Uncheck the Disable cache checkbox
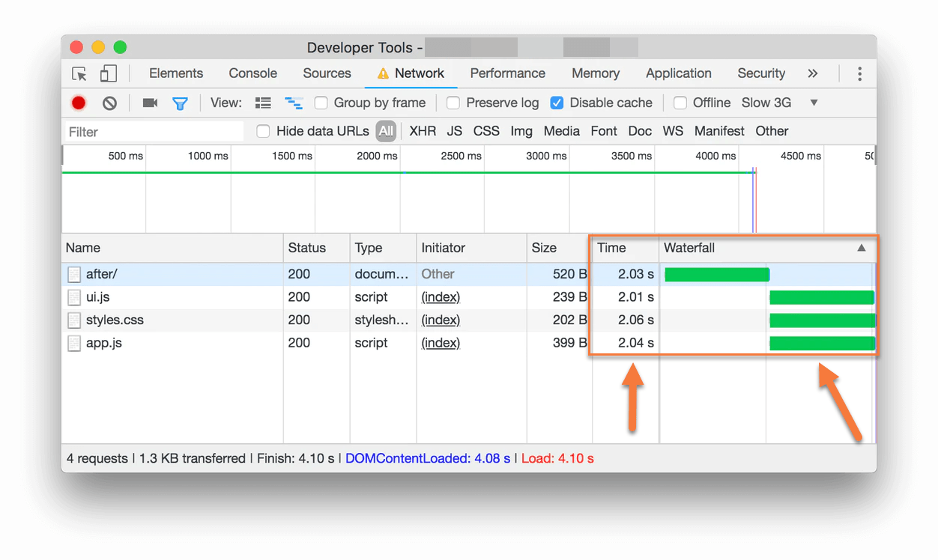 point(557,103)
